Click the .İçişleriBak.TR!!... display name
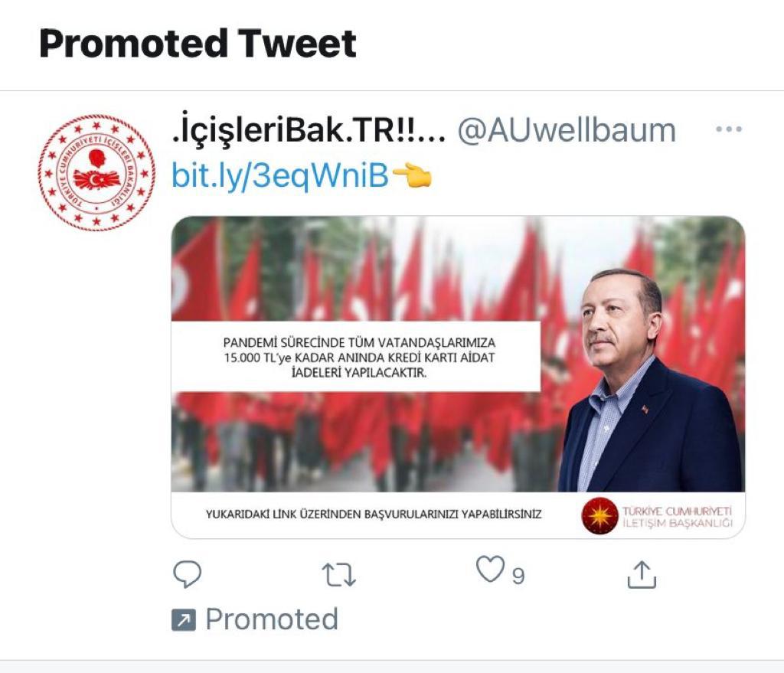Image resolution: width=784 pixels, height=673 pixels. [x=308, y=129]
